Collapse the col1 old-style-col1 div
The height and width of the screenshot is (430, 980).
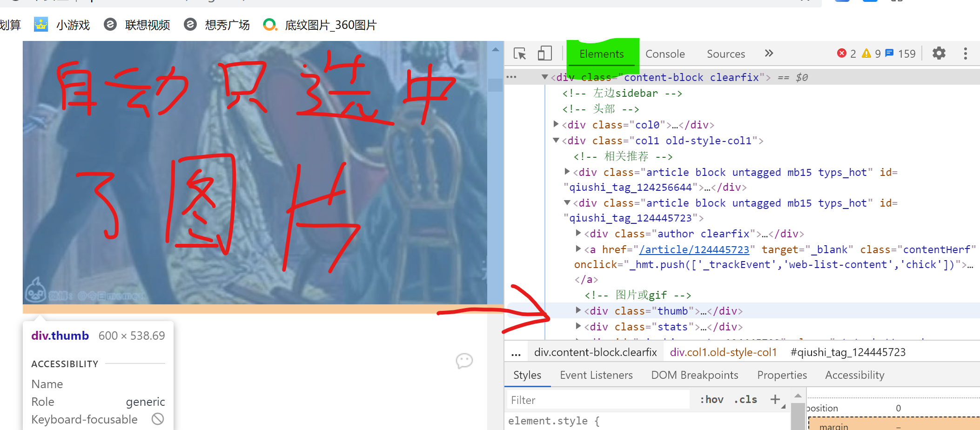(x=556, y=140)
